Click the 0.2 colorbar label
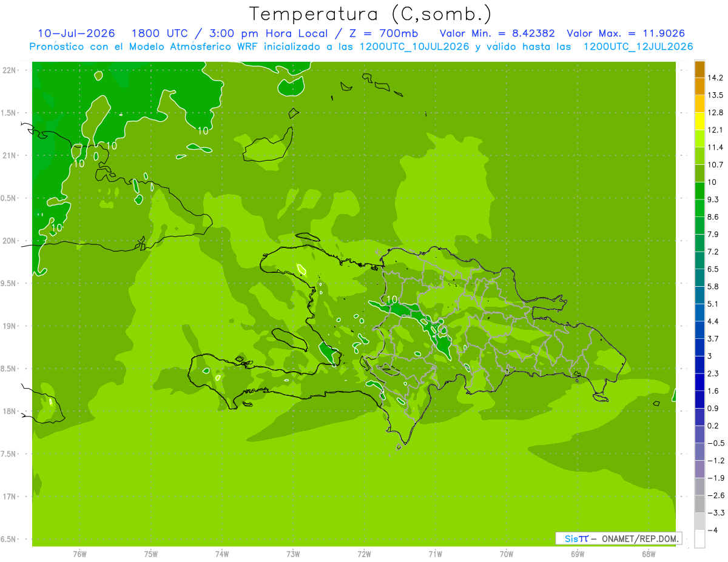The height and width of the screenshot is (562, 728). [713, 426]
